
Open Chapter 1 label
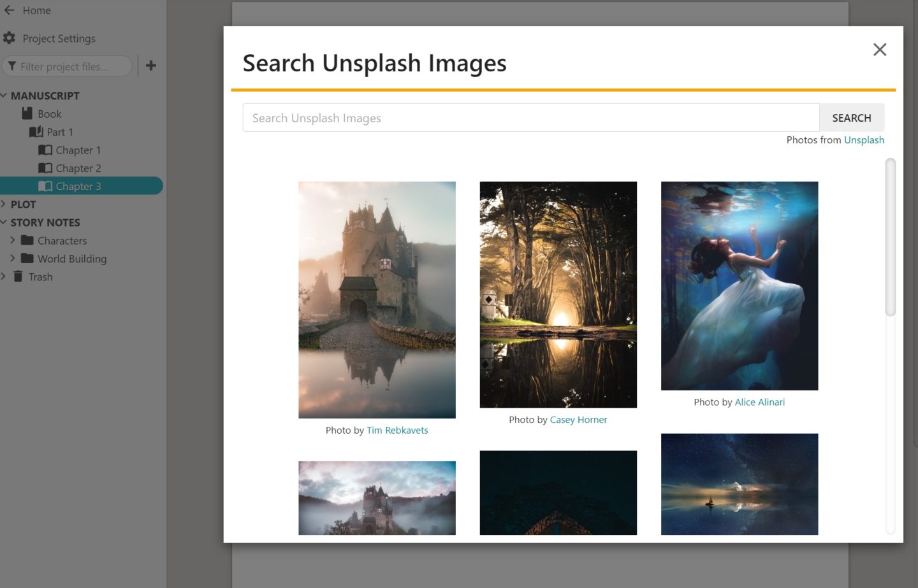78,150
